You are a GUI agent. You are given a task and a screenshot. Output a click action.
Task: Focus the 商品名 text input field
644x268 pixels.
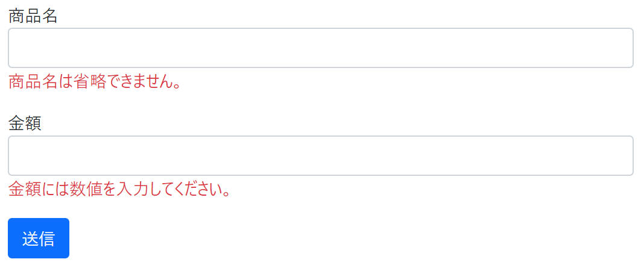pyautogui.click(x=321, y=48)
